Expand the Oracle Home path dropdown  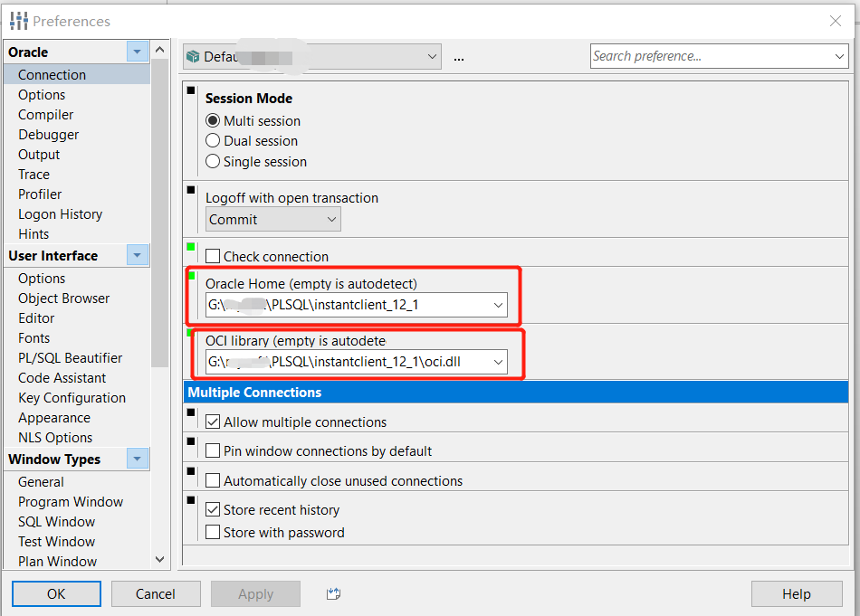[498, 305]
